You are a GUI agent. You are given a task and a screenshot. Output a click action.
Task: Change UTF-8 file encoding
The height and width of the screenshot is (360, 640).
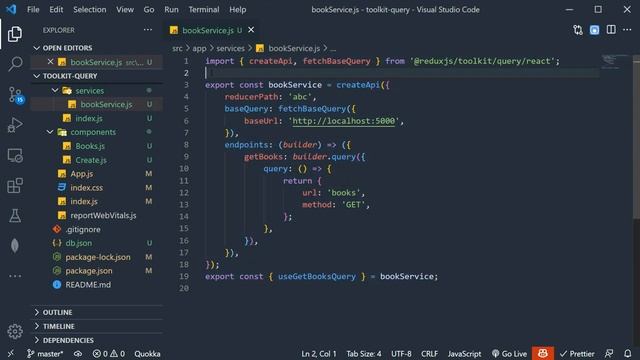401,353
